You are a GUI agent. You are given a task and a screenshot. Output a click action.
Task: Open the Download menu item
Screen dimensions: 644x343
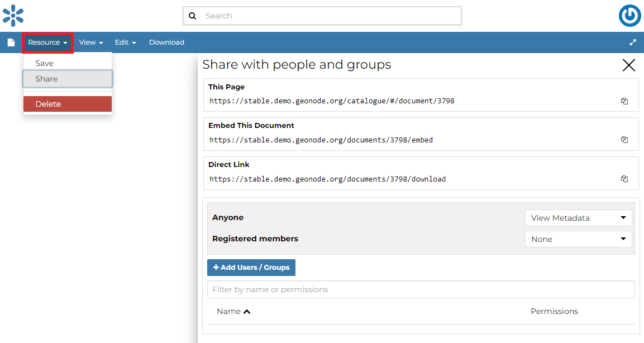(x=166, y=42)
